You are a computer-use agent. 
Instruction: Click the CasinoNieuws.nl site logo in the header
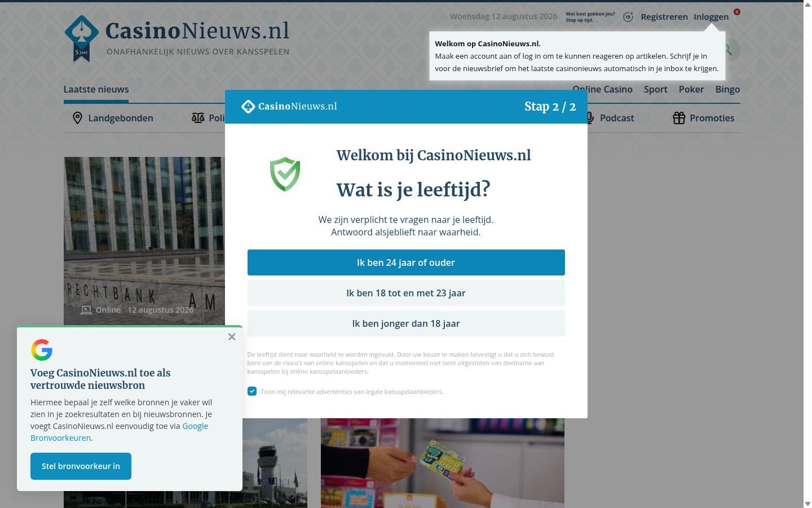[x=177, y=37]
